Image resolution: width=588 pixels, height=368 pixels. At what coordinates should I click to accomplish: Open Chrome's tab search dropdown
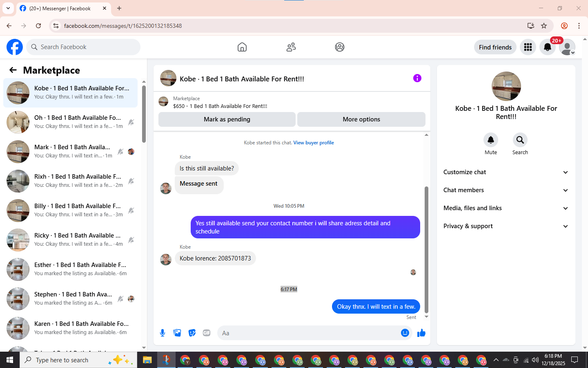(x=8, y=8)
